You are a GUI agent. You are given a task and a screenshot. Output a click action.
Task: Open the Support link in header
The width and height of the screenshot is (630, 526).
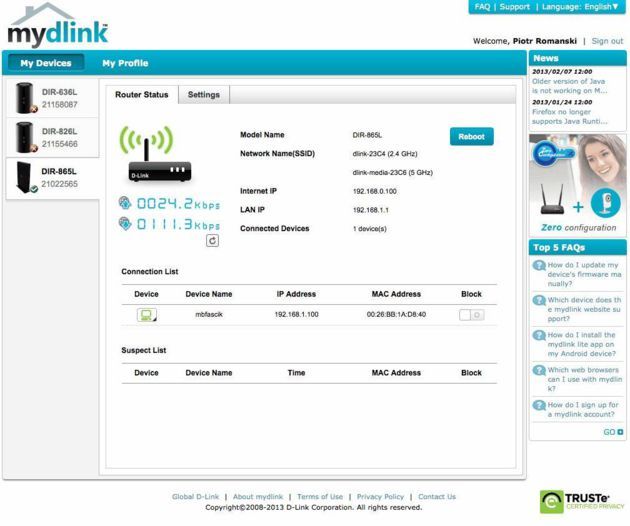pyautogui.click(x=515, y=7)
